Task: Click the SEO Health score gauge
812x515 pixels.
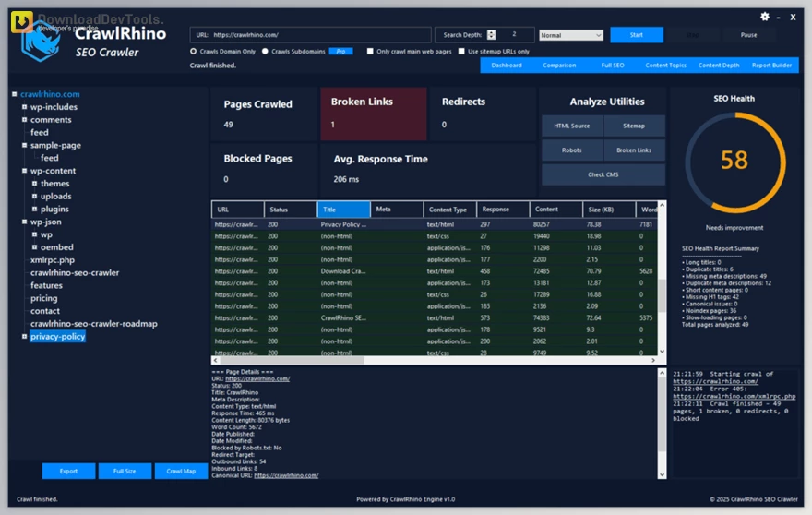Action: coord(734,161)
